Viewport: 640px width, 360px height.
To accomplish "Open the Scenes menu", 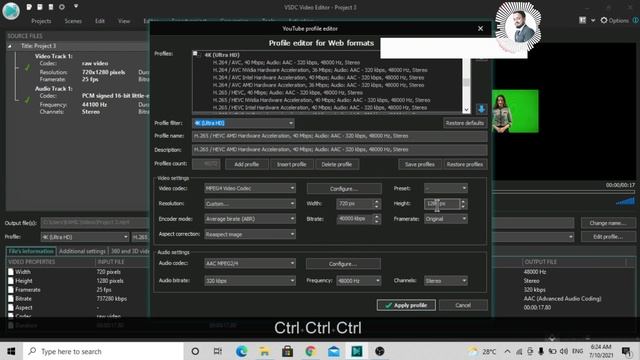I will click(x=73, y=21).
